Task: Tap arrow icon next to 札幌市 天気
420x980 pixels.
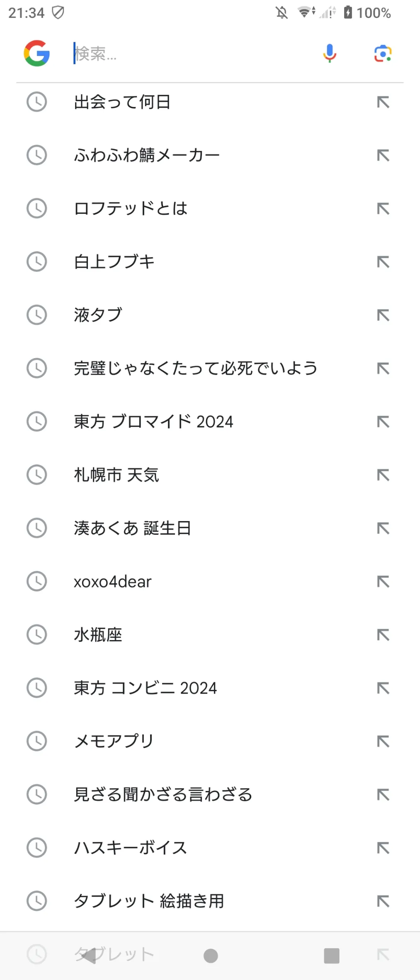Action: point(383,475)
